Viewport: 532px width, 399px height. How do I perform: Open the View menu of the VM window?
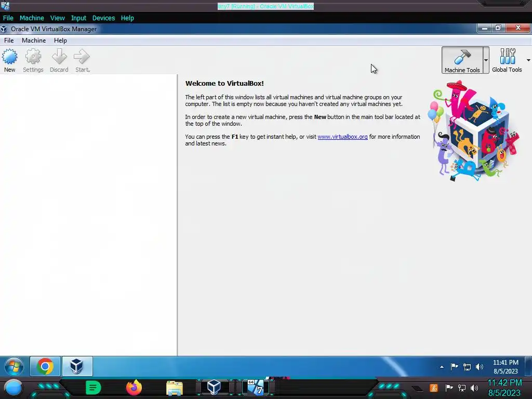pyautogui.click(x=57, y=18)
